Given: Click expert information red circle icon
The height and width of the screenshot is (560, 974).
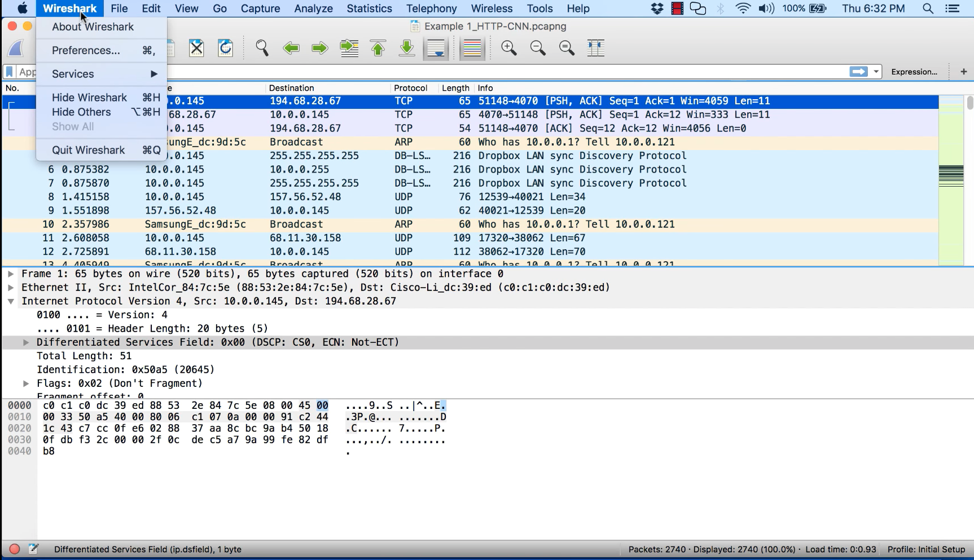Looking at the screenshot, I should coord(15,549).
